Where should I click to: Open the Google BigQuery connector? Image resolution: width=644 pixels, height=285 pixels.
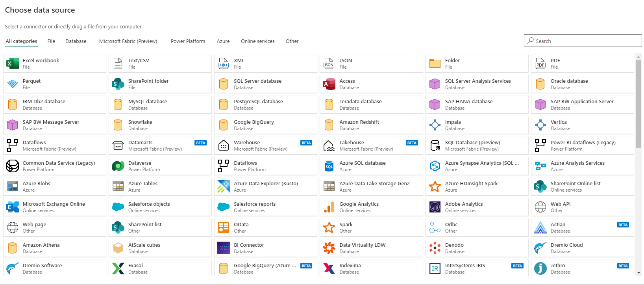point(266,125)
